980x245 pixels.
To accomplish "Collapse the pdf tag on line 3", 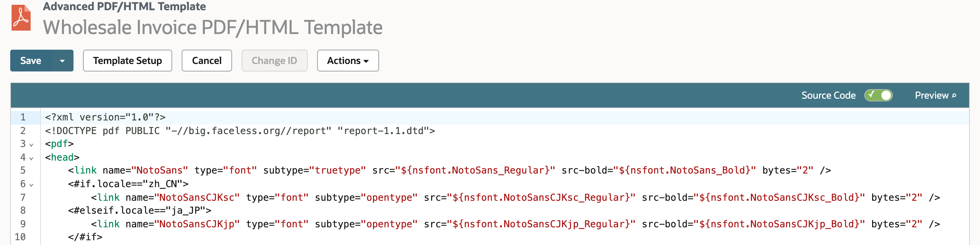I will 32,145.
